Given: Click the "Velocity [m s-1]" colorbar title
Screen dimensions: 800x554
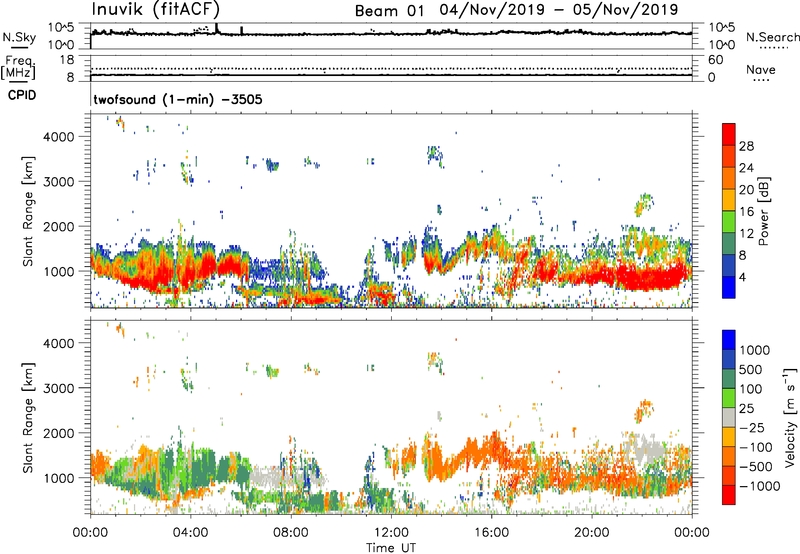Looking at the screenshot, I should pos(790,417).
